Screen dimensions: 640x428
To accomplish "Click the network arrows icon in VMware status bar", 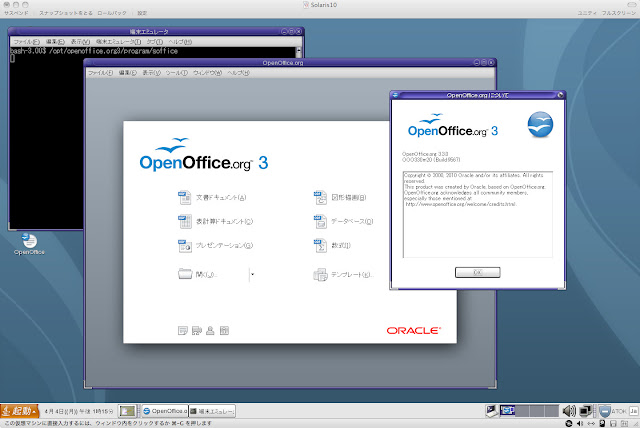I will [591, 424].
